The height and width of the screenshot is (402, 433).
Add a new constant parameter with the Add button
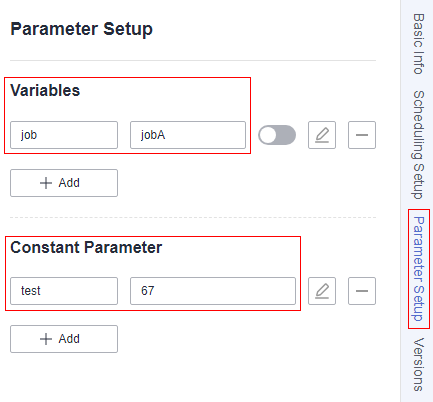click(x=64, y=339)
